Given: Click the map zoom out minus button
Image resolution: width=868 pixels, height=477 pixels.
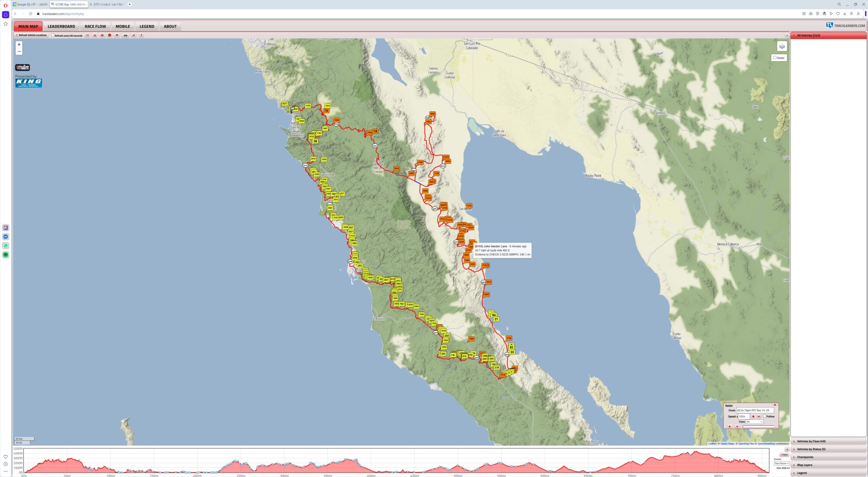Looking at the screenshot, I should pos(19,52).
